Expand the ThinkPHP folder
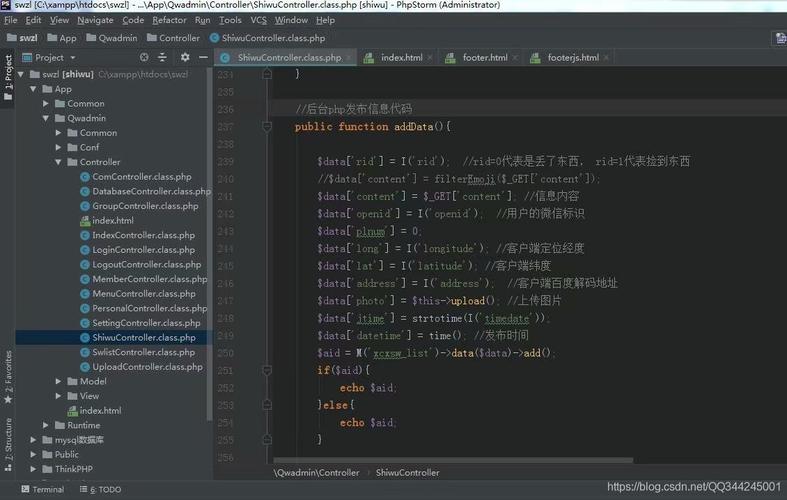787x500 pixels. (x=33, y=469)
